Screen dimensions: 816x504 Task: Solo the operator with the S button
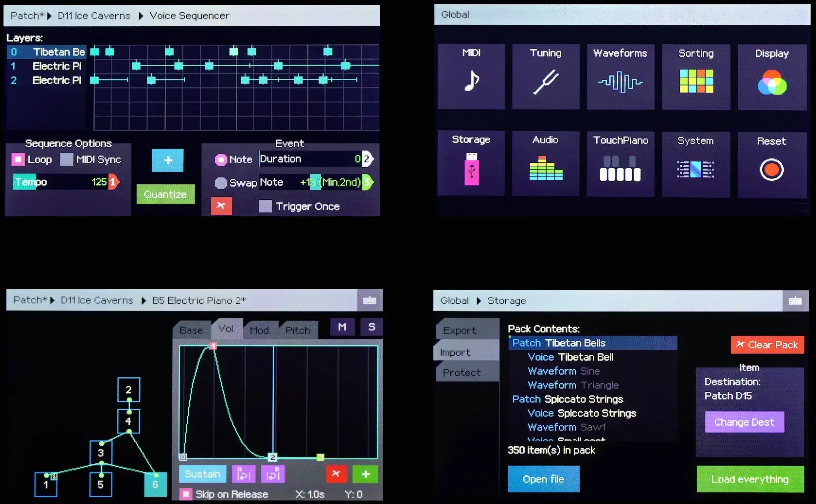(372, 327)
